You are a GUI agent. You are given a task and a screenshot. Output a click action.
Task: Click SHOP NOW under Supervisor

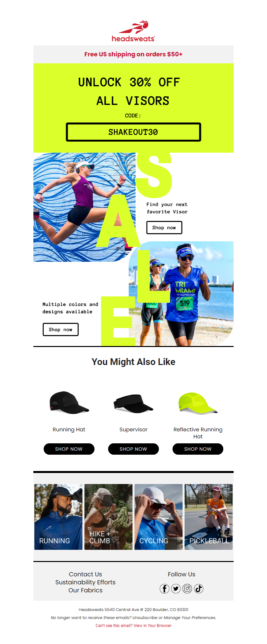point(133,449)
